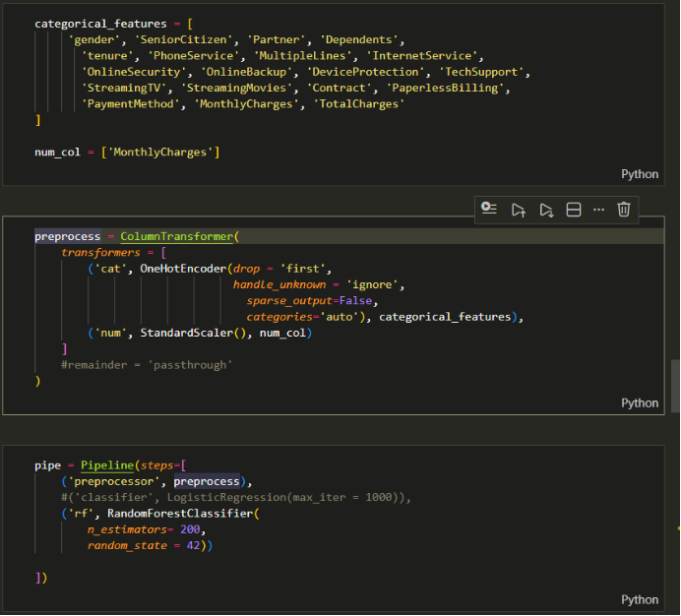681x616 pixels.
Task: Click the 'MultipleLines' string
Action: (305, 56)
